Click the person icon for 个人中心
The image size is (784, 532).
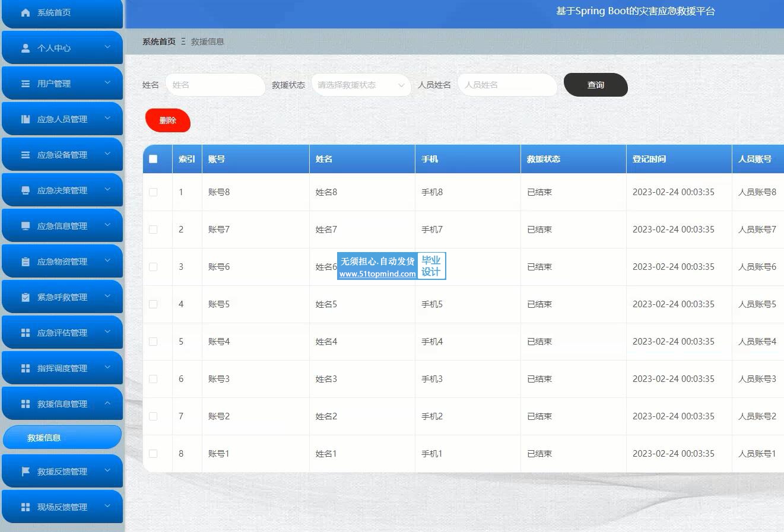point(26,48)
